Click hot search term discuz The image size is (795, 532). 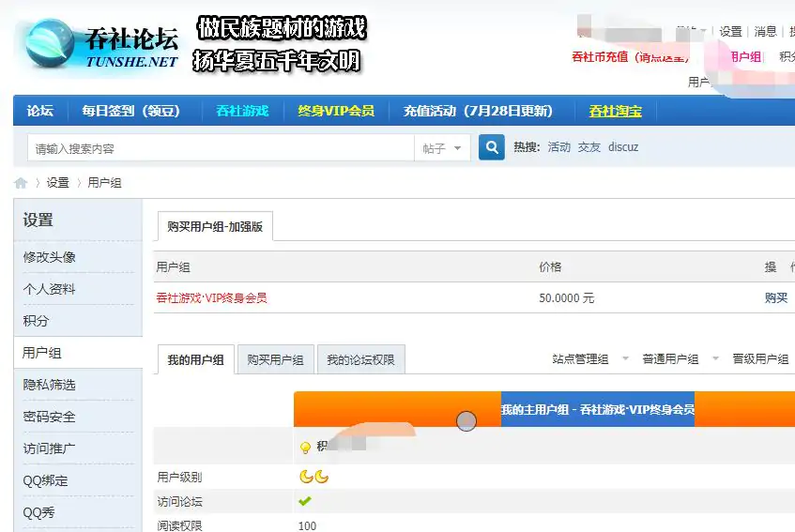(x=623, y=147)
